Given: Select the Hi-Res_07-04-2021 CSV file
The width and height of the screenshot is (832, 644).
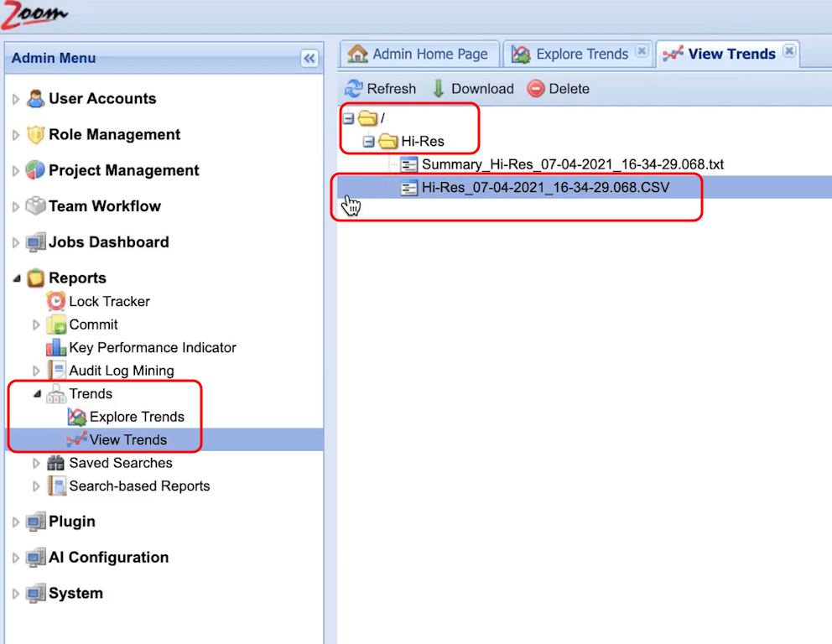Looking at the screenshot, I should [x=545, y=187].
